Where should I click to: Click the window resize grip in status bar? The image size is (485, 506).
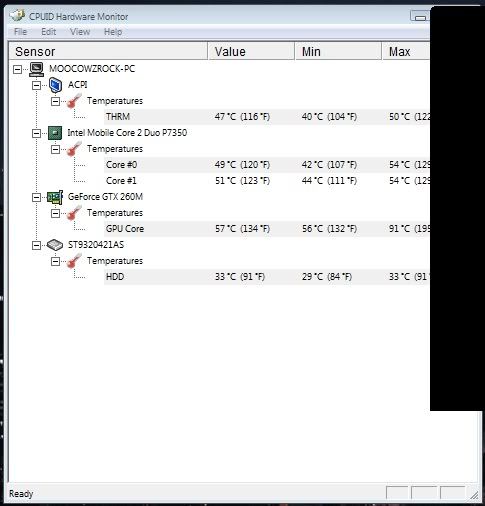click(x=474, y=495)
